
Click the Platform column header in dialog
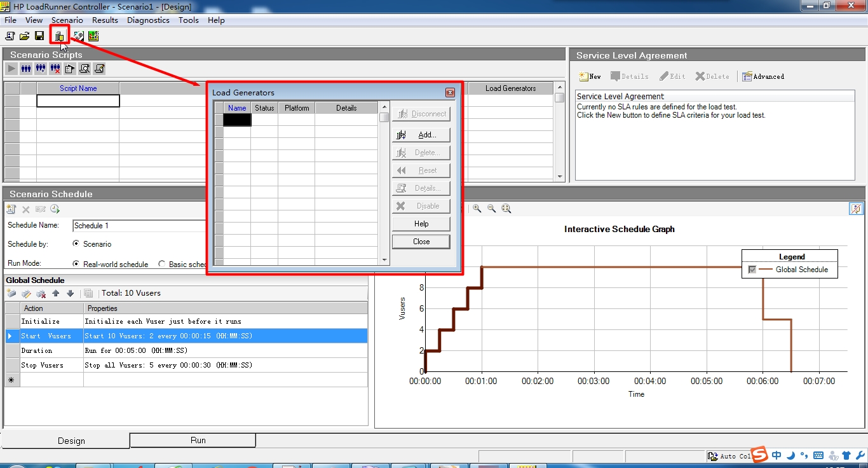coord(297,108)
